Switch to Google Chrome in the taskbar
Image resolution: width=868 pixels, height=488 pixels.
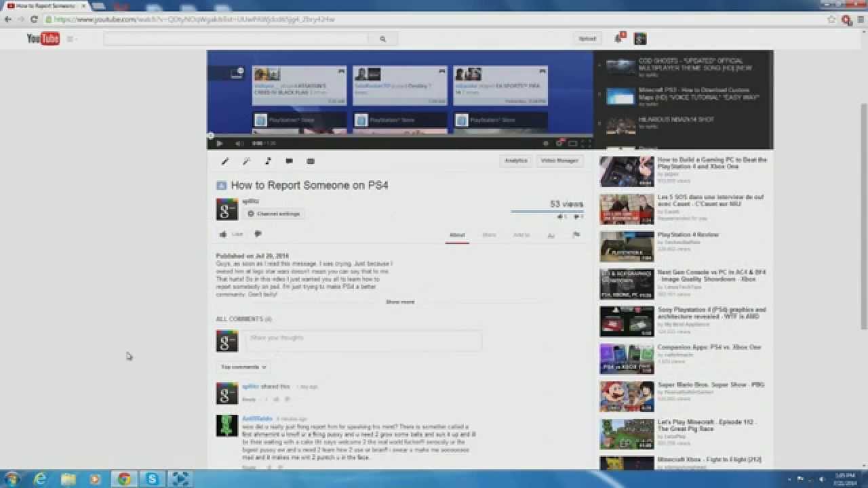[x=124, y=479]
